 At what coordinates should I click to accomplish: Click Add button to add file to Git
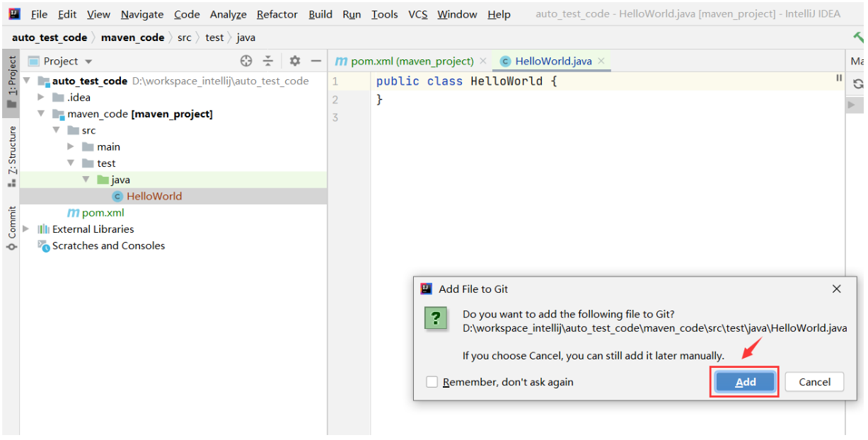pos(745,382)
